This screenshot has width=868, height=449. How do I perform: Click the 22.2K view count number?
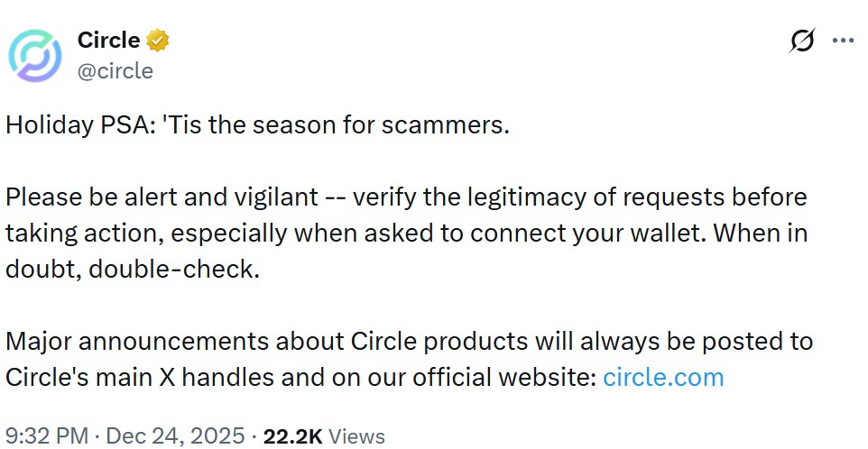292,436
